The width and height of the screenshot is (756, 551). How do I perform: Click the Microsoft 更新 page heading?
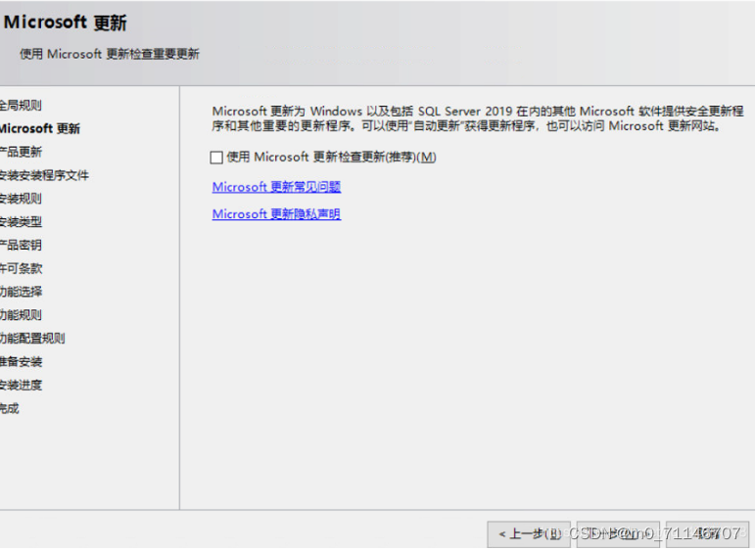pos(65,23)
